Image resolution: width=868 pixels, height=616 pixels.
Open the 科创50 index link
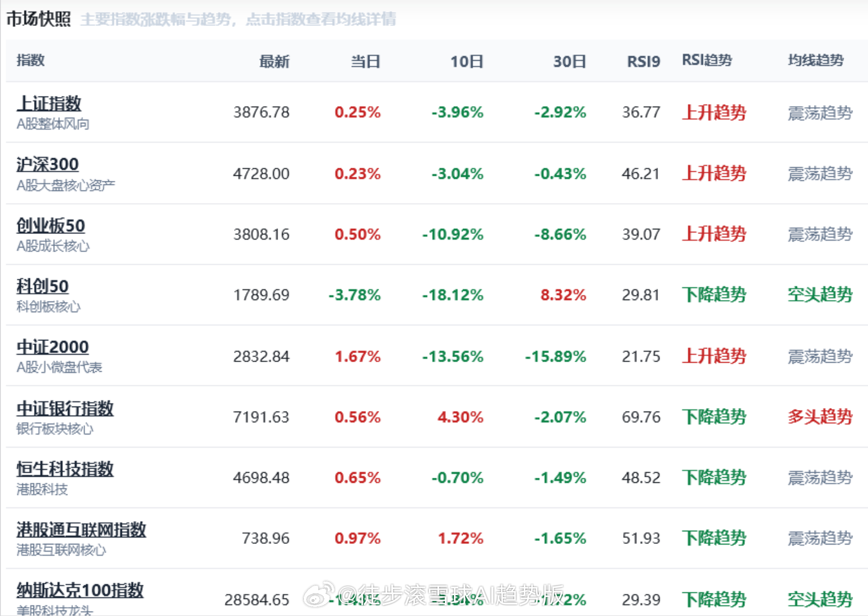[43, 286]
